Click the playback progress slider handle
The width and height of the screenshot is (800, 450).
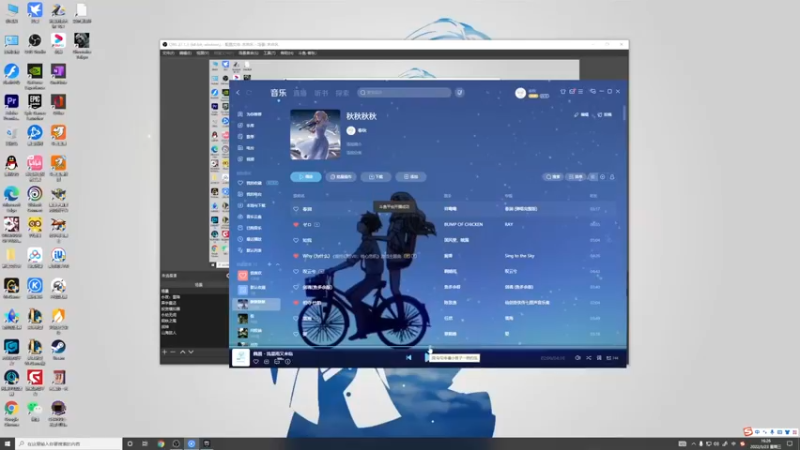pos(430,348)
